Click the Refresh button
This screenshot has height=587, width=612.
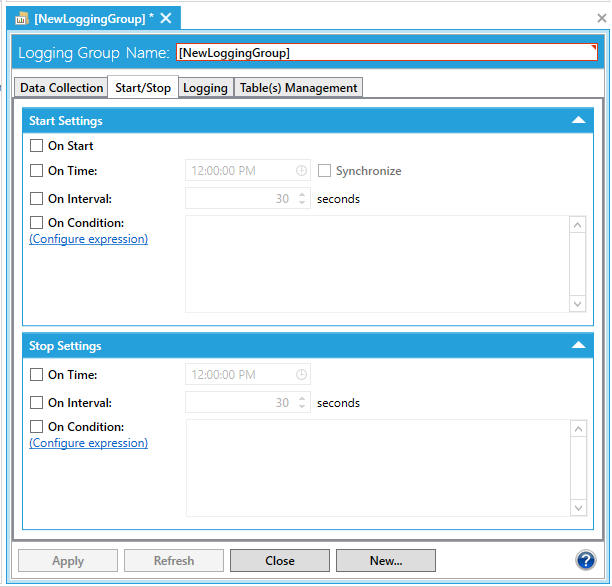pos(174,560)
